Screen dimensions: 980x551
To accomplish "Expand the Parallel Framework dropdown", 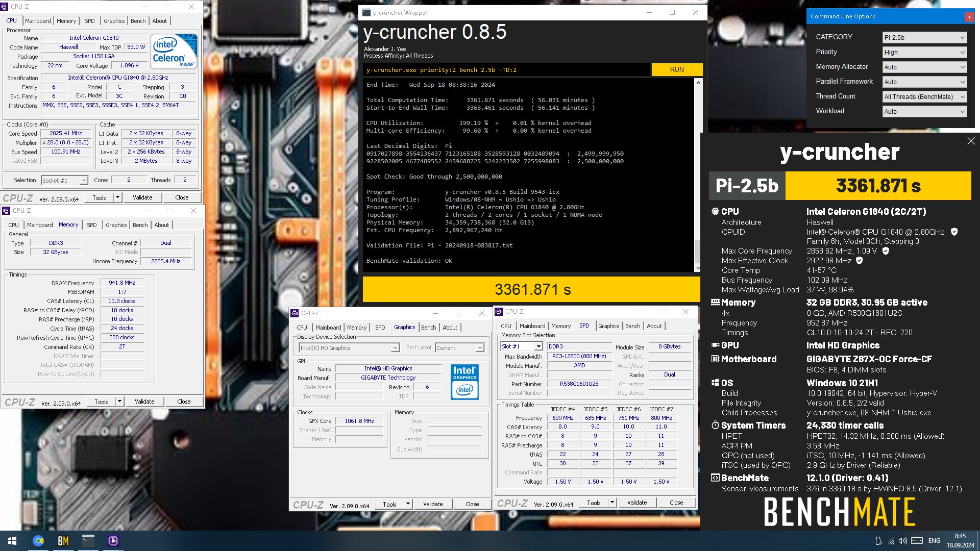I will [924, 82].
